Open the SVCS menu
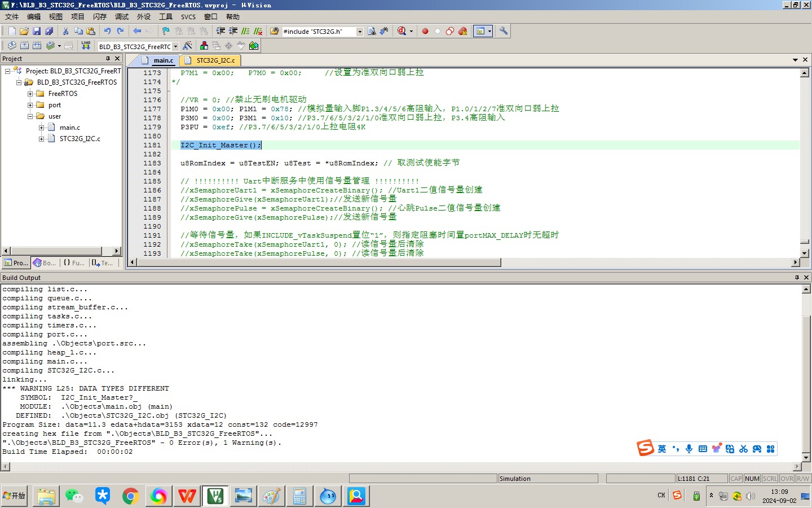Viewport: 812px width, 508px height. click(x=188, y=17)
